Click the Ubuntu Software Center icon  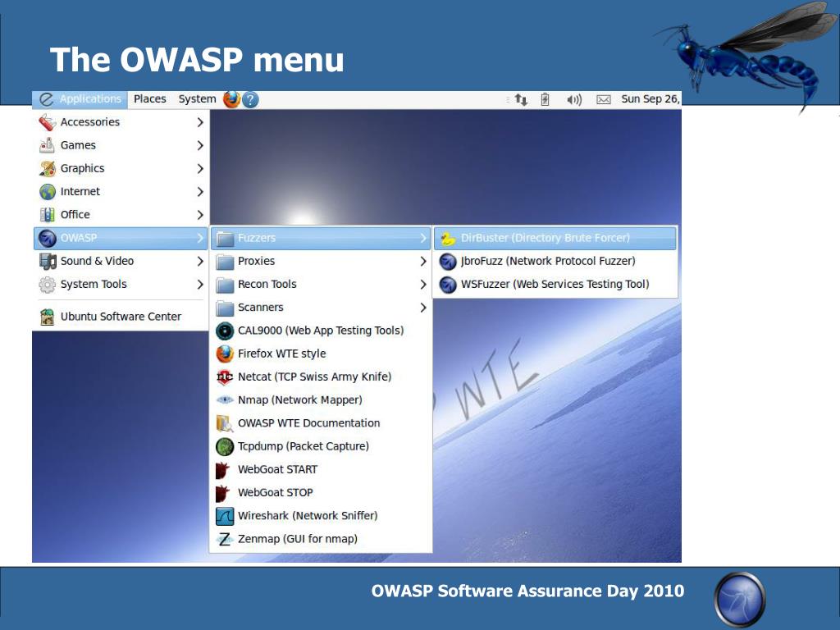(x=47, y=317)
